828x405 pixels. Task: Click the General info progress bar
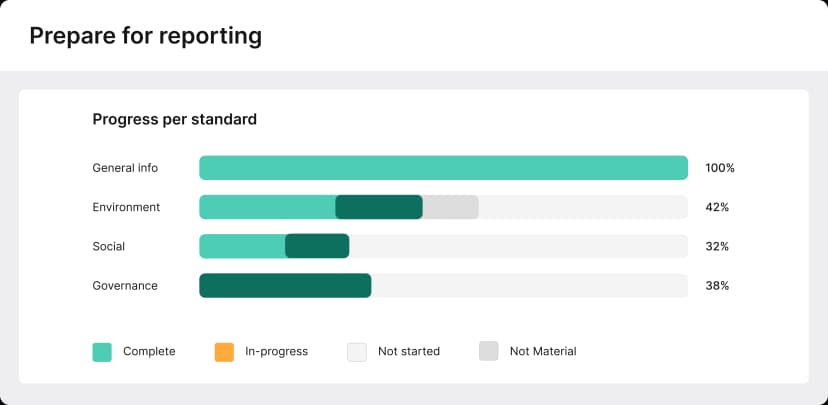coord(443,168)
